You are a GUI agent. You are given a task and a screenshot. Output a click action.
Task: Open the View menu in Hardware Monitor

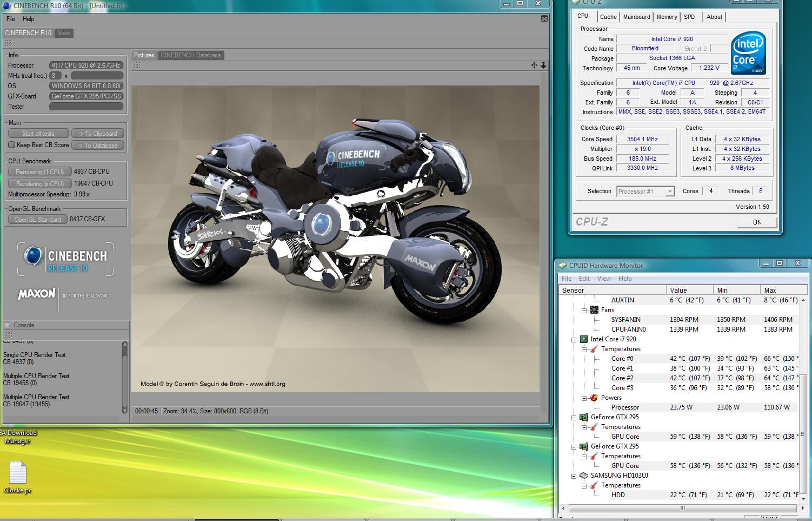(604, 279)
